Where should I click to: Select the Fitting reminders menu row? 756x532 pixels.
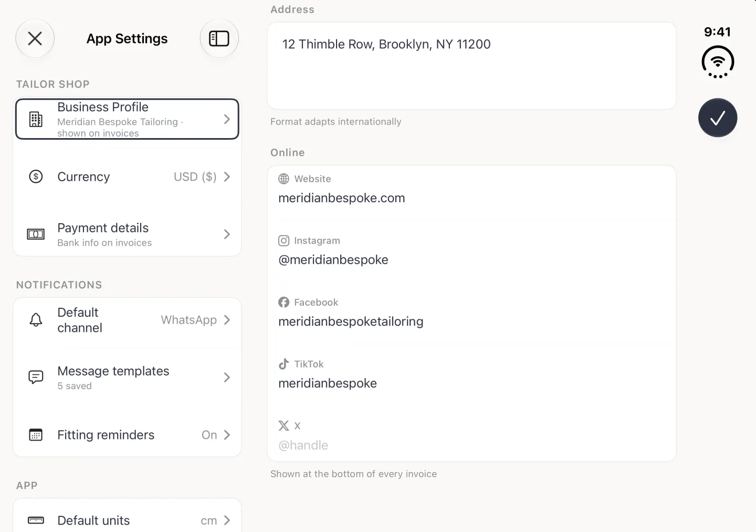(x=127, y=435)
